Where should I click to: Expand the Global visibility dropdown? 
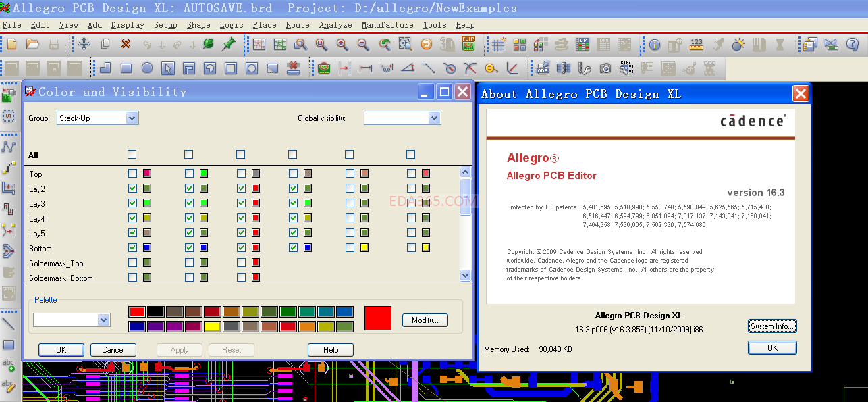434,118
